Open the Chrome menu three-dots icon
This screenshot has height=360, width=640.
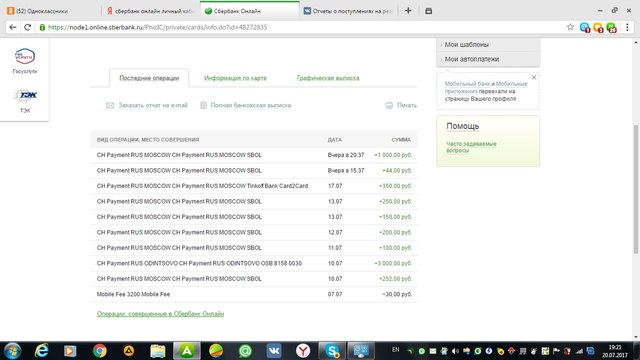627,27
